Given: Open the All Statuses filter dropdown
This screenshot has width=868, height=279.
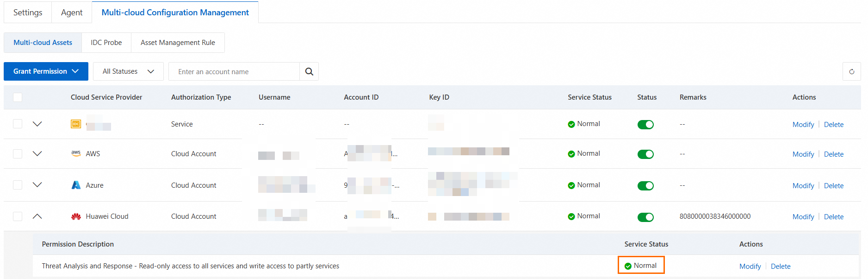Looking at the screenshot, I should coord(128,71).
